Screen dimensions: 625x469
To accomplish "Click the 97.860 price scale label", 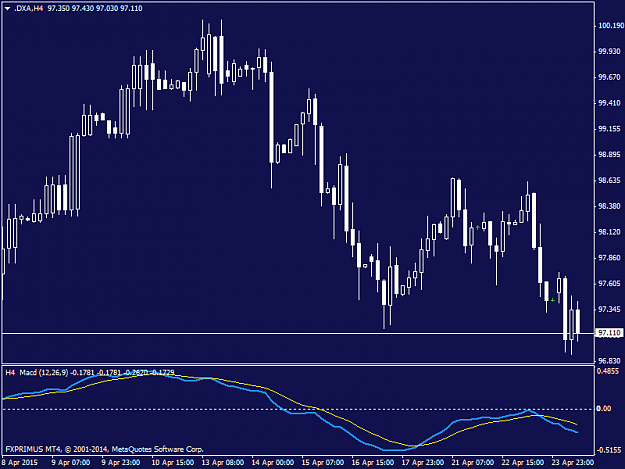I will point(609,258).
